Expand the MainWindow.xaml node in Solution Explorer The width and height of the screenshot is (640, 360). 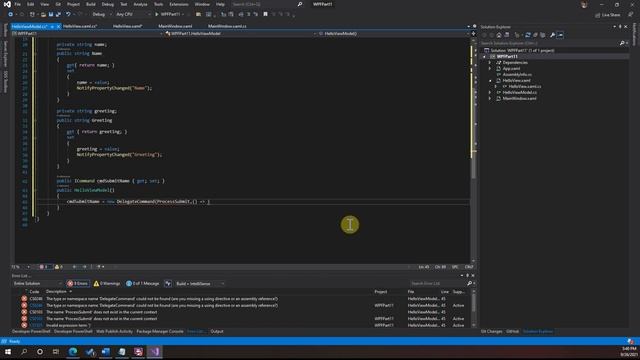[490, 98]
